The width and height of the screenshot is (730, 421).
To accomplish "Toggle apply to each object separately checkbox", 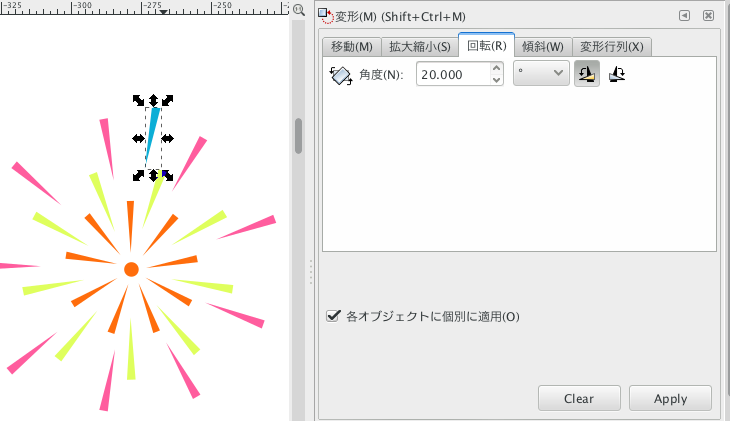I will point(334,316).
